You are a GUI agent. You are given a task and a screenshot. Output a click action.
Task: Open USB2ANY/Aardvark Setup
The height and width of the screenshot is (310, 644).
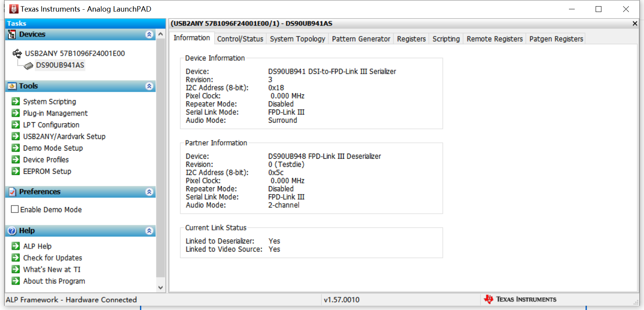[x=64, y=136]
